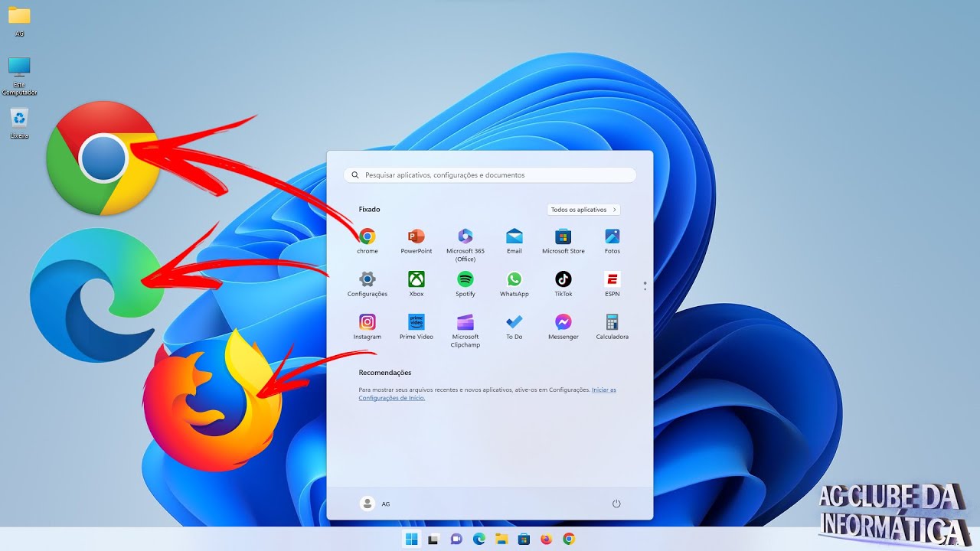Screen dimensions: 980x551
Task: Select the Lixeira recycle bin icon
Action: (x=19, y=123)
